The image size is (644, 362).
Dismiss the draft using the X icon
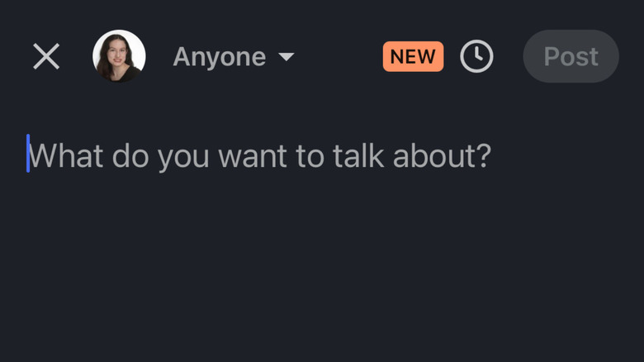46,56
